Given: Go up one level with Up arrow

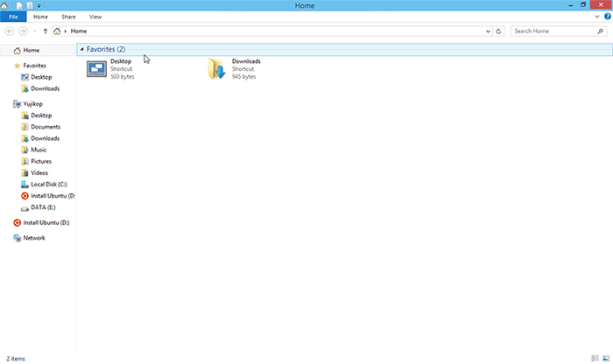Looking at the screenshot, I should [46, 31].
